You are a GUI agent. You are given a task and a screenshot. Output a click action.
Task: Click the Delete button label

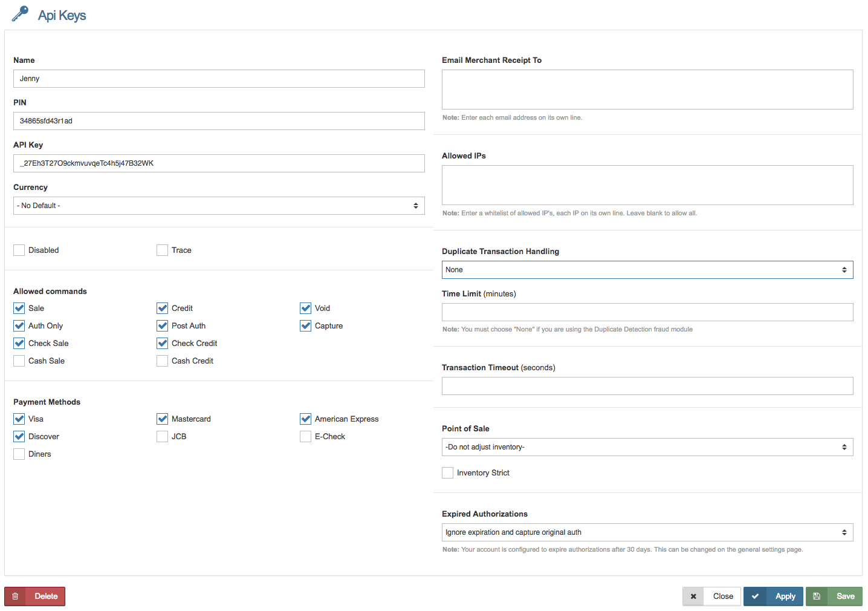tap(46, 596)
